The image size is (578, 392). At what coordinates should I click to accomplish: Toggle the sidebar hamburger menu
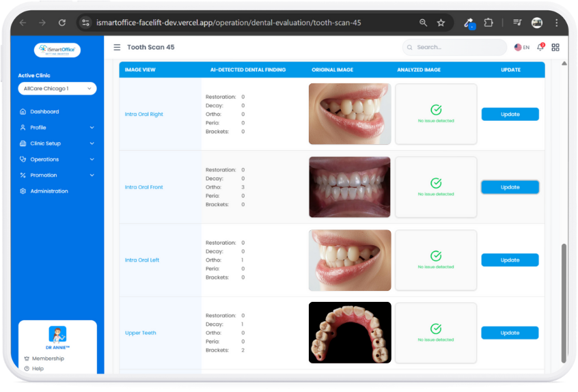117,47
